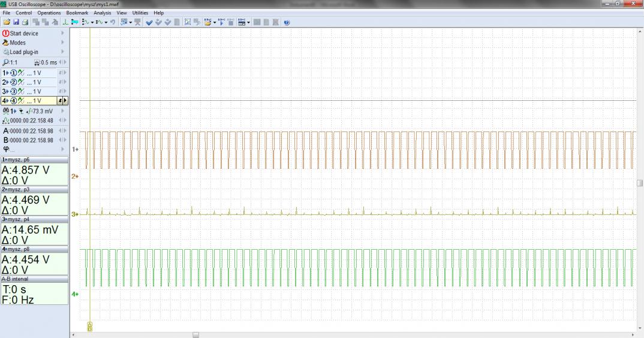644x338 pixels.
Task: Click the red Start device power icon
Action: [x=6, y=34]
